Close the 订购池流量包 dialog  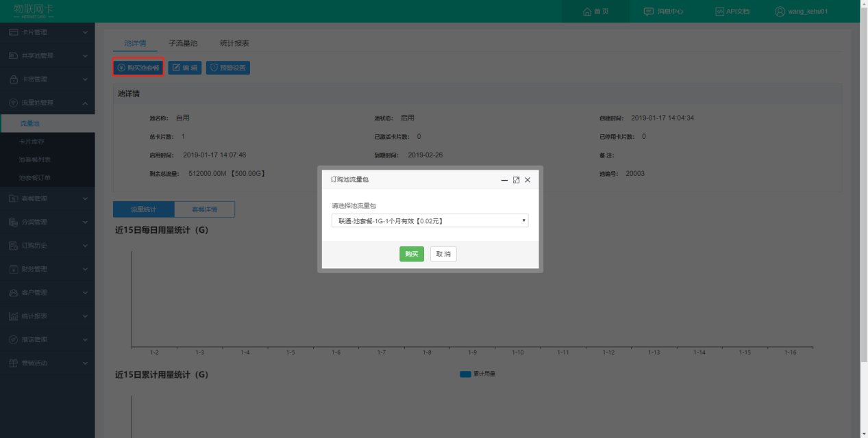tap(528, 180)
